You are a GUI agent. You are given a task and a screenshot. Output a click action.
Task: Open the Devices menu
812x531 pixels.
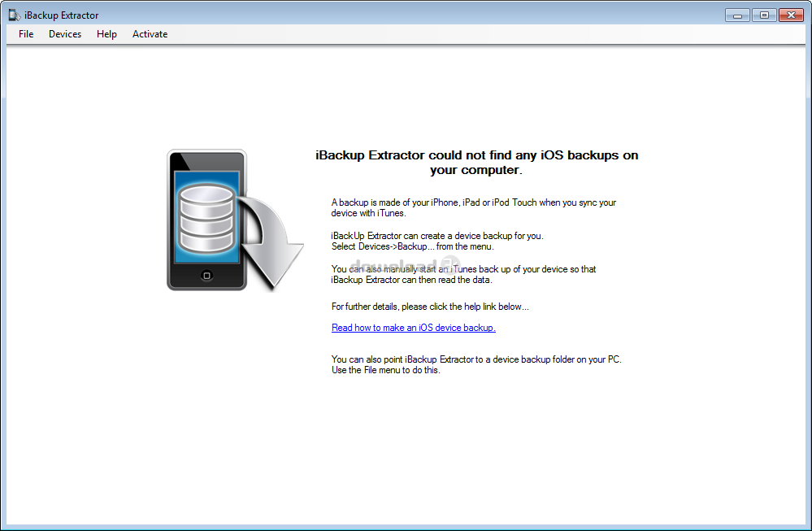point(65,34)
